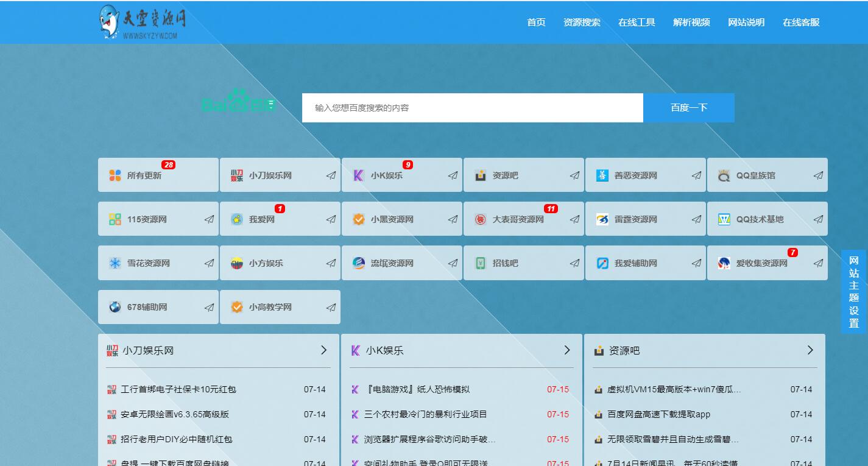This screenshot has width=868, height=466.
Task: Open the 所有更新 tile icon
Action: [115, 175]
